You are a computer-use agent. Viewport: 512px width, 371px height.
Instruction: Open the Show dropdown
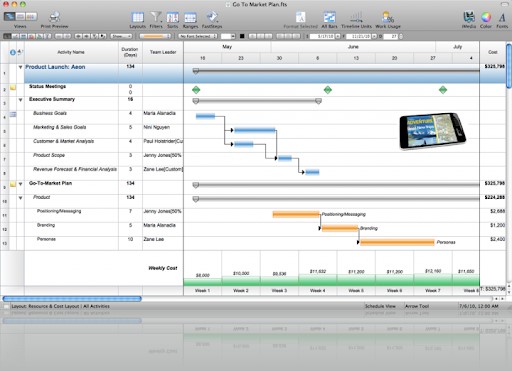coord(121,36)
